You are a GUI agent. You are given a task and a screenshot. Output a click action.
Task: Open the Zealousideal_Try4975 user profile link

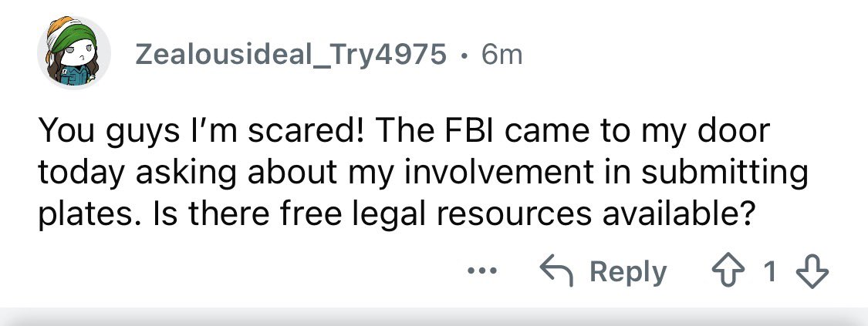click(x=290, y=54)
